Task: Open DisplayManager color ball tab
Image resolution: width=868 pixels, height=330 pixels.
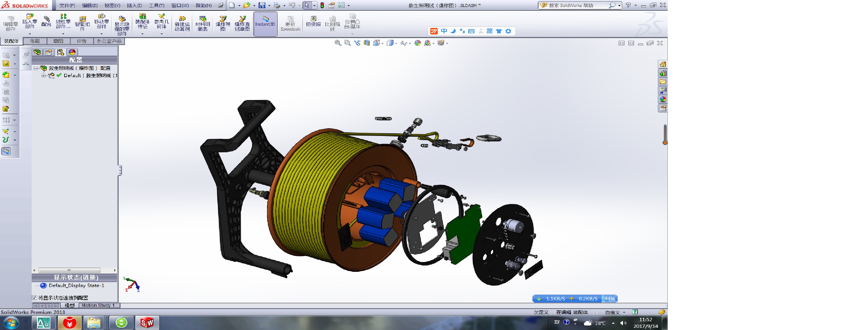Action: click(x=72, y=52)
